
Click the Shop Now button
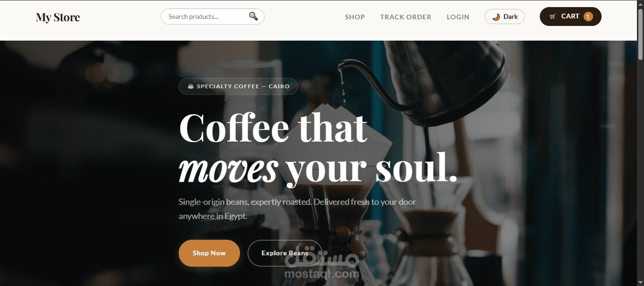click(209, 253)
